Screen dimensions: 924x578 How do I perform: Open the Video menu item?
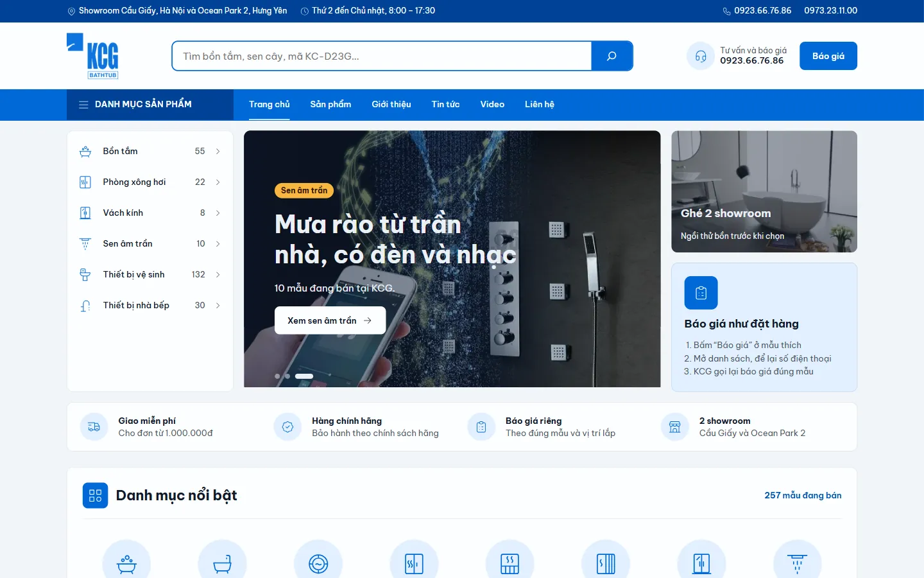click(x=492, y=105)
